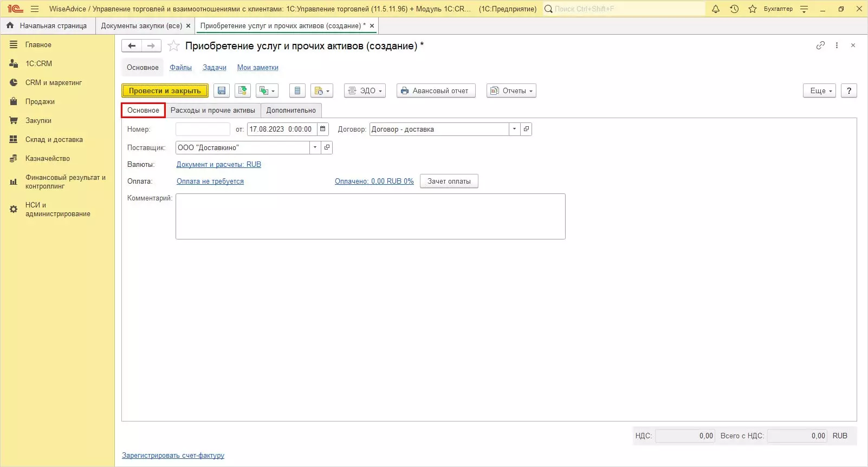
Task: Open the settings lines icon beside Бухгалтер
Action: pos(804,9)
